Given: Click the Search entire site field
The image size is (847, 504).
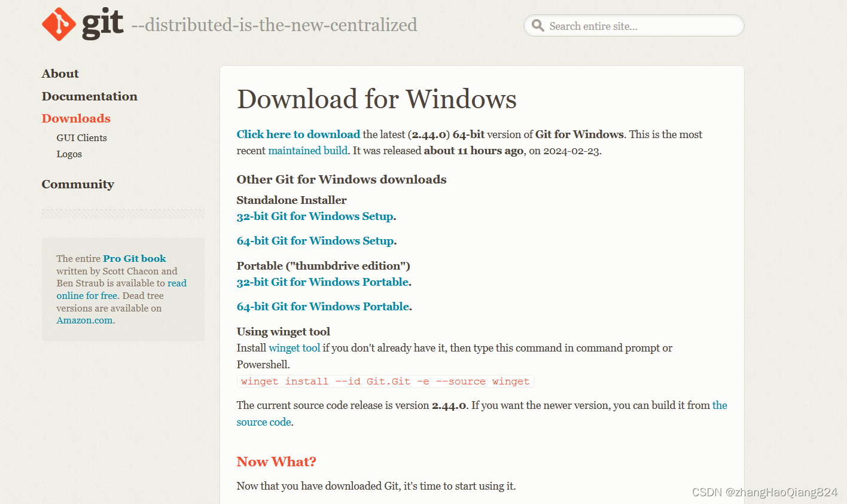Looking at the screenshot, I should coord(634,26).
